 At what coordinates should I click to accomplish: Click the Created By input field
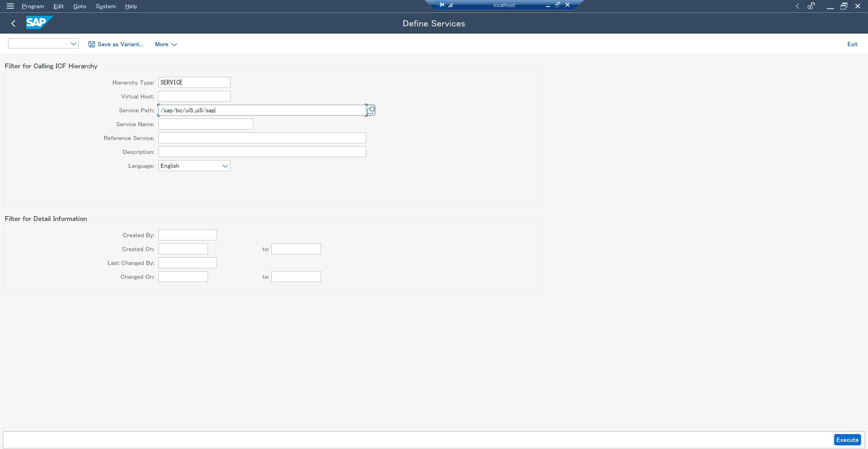point(187,235)
